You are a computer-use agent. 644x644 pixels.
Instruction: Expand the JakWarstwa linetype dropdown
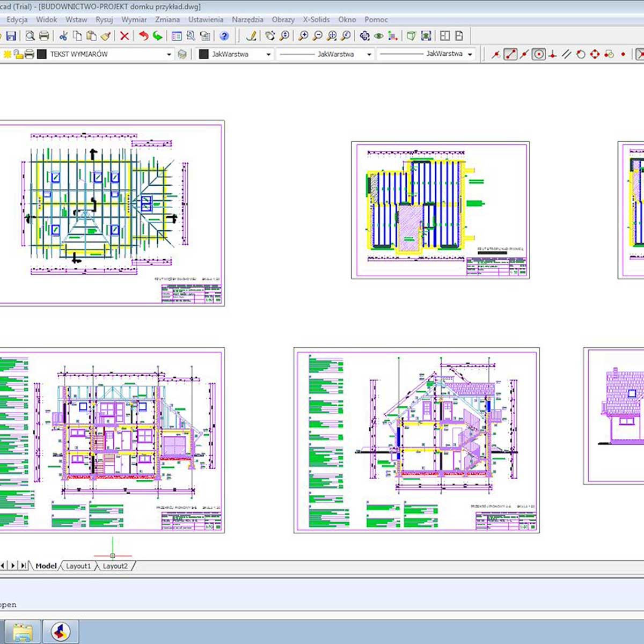click(369, 54)
